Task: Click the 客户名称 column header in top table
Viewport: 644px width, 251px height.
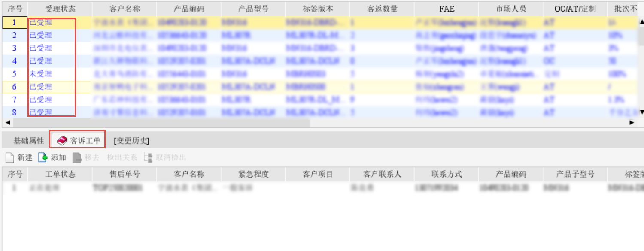Action: (x=125, y=9)
